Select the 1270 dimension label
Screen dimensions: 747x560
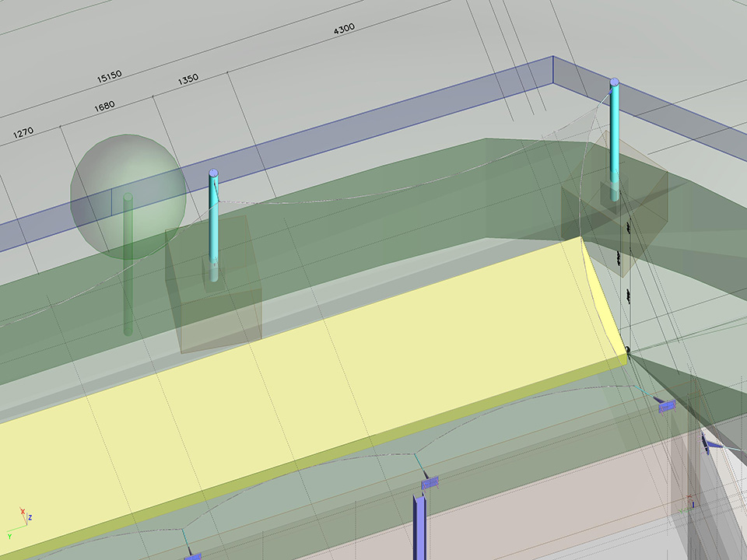coord(23,133)
